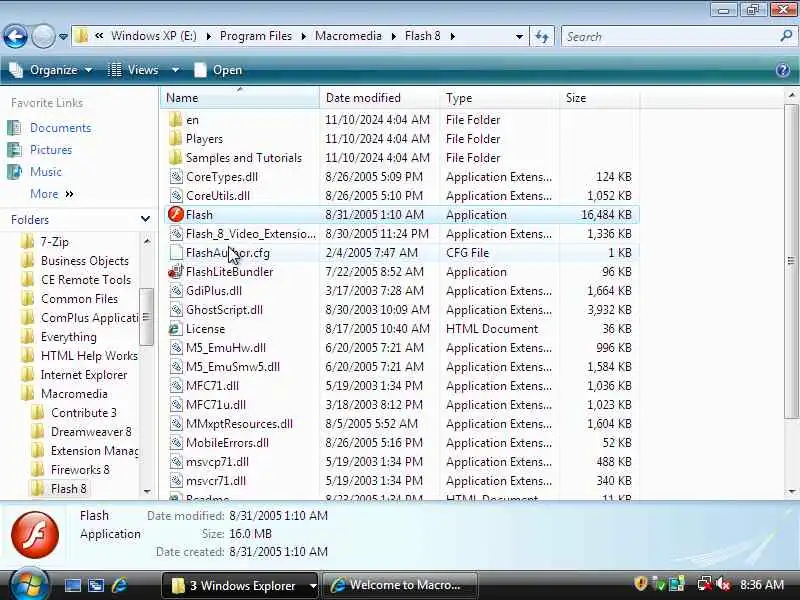This screenshot has height=600, width=800.
Task: Open the recent pages dropdown arrow
Action: [63, 37]
